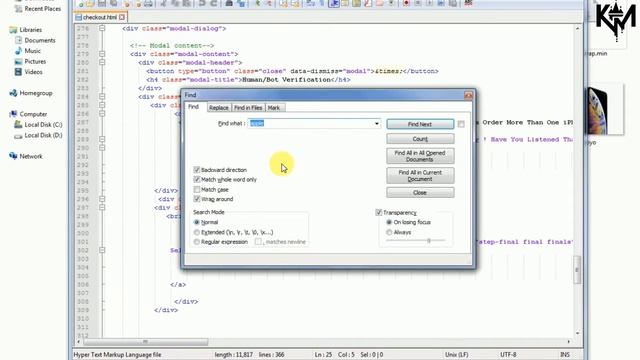Click the red Record Macro toolbar icon

[x=406, y=3]
